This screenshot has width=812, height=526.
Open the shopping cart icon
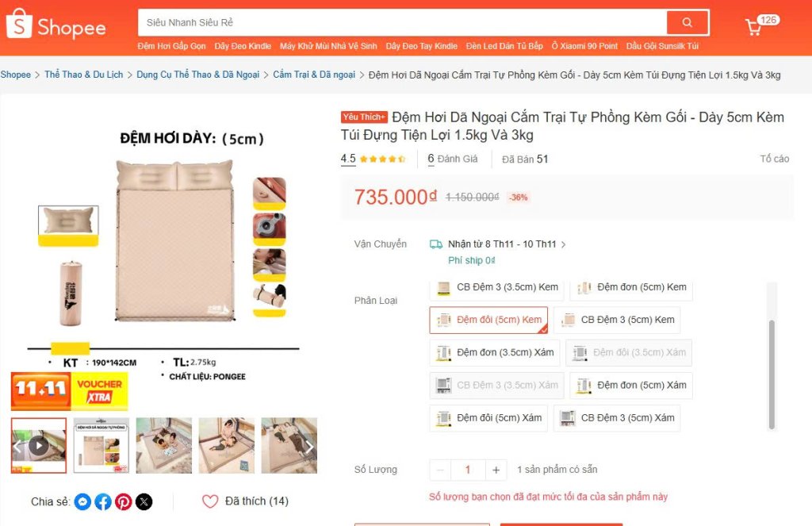click(753, 27)
